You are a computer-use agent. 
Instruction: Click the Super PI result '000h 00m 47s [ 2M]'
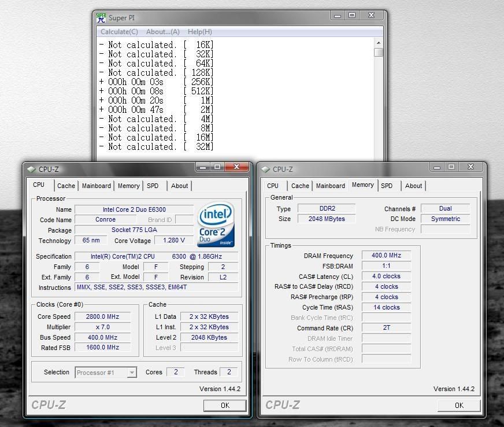click(x=156, y=110)
